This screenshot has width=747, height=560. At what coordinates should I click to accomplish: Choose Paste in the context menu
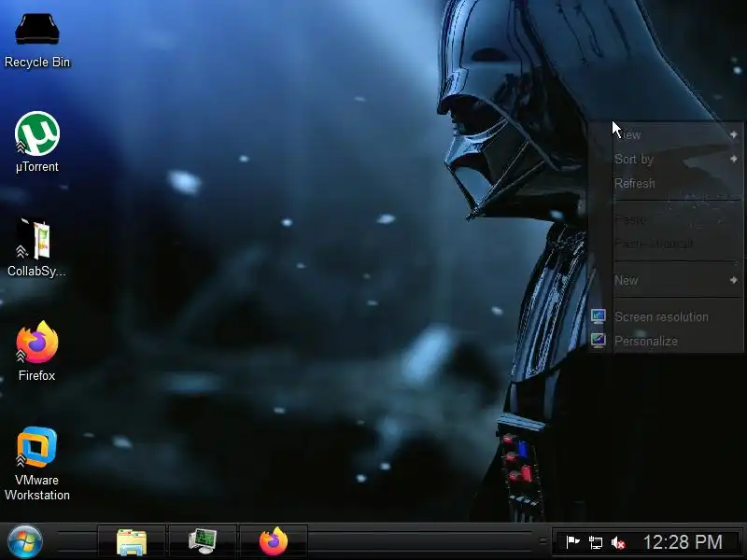pyautogui.click(x=666, y=219)
